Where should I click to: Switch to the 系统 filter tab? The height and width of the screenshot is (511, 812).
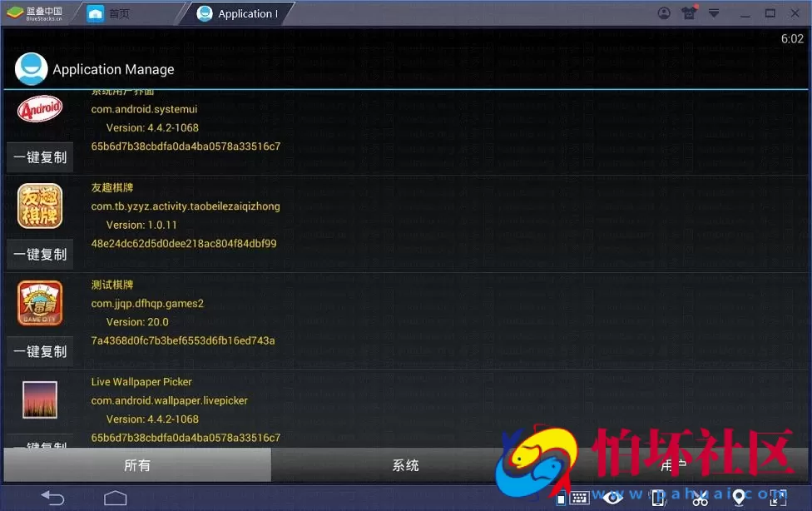(405, 465)
